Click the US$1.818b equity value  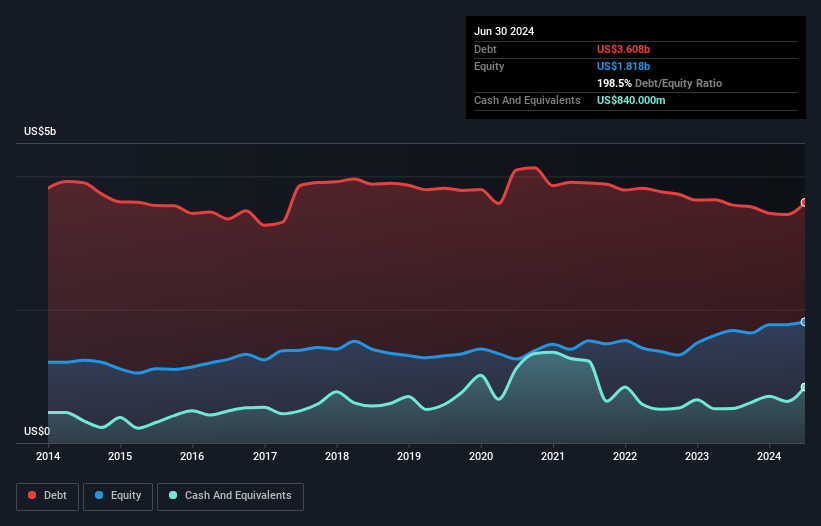click(624, 66)
